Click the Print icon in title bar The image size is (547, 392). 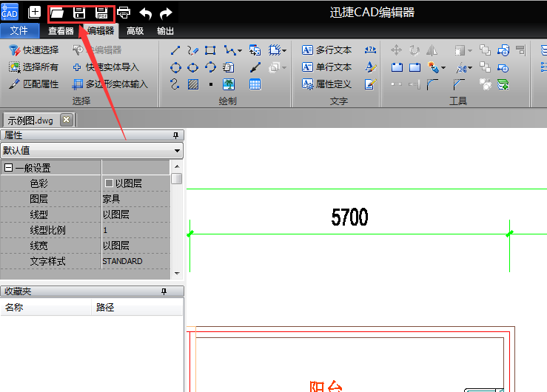[x=124, y=13]
